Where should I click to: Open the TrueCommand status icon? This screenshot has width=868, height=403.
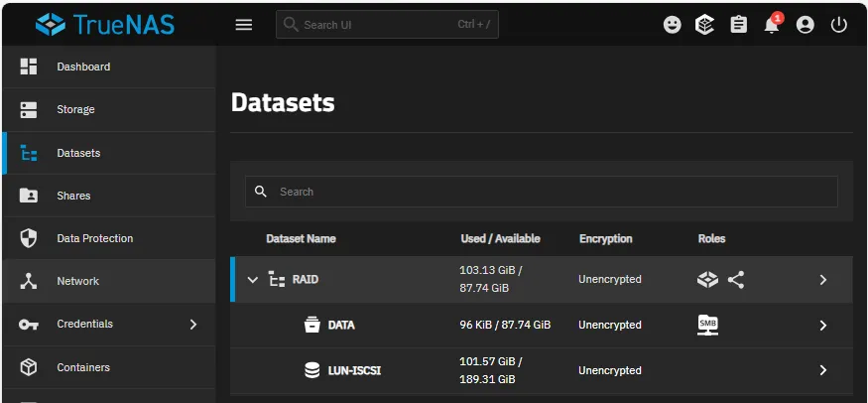pyautogui.click(x=705, y=25)
